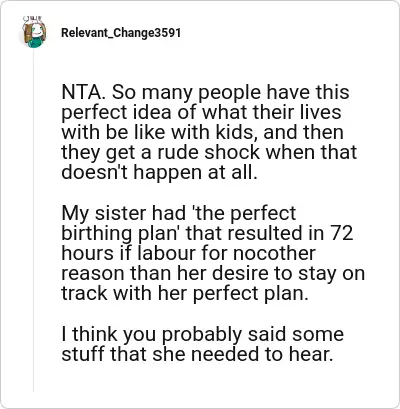Screen dimensions: 400x409
Task: Click the text "stuff that she needed to hear."
Action: click(197, 354)
